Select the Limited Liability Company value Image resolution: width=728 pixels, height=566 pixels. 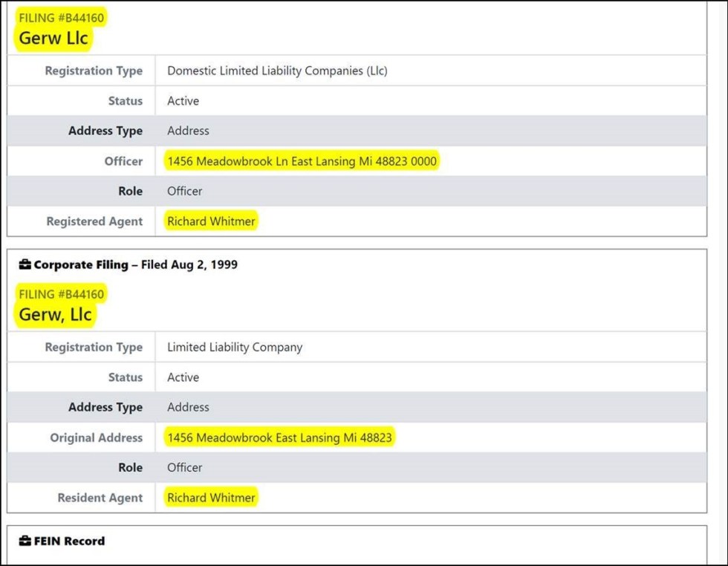(x=235, y=348)
